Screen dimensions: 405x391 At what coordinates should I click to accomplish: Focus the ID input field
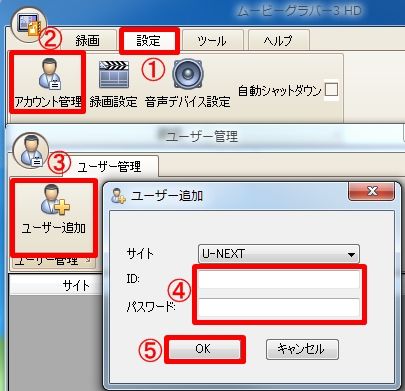click(279, 279)
